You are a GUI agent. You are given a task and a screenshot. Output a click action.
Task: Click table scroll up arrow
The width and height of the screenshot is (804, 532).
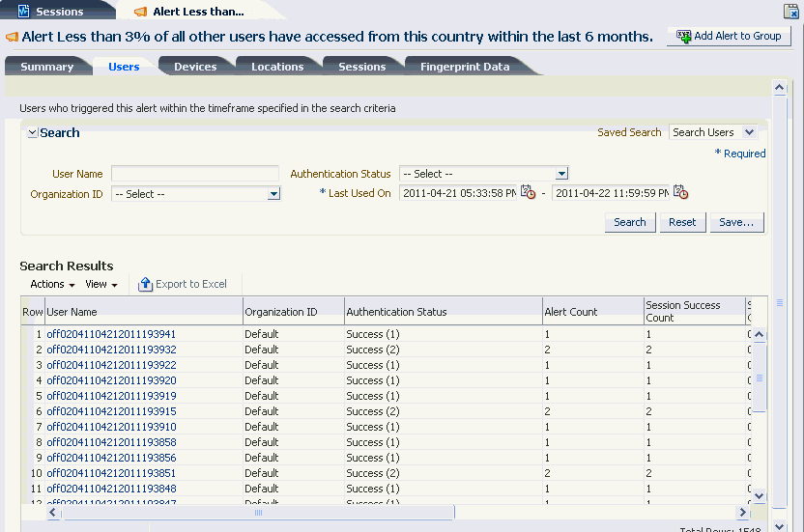[x=760, y=335]
